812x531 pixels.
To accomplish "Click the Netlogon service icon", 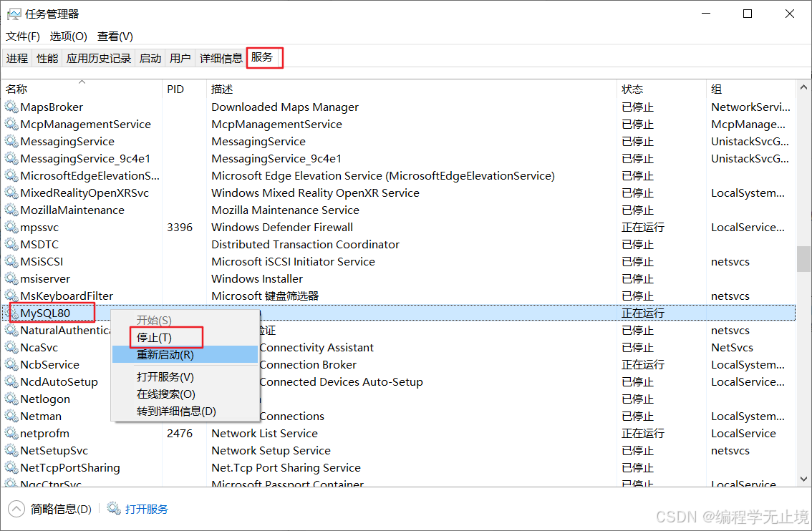I will [x=11, y=399].
